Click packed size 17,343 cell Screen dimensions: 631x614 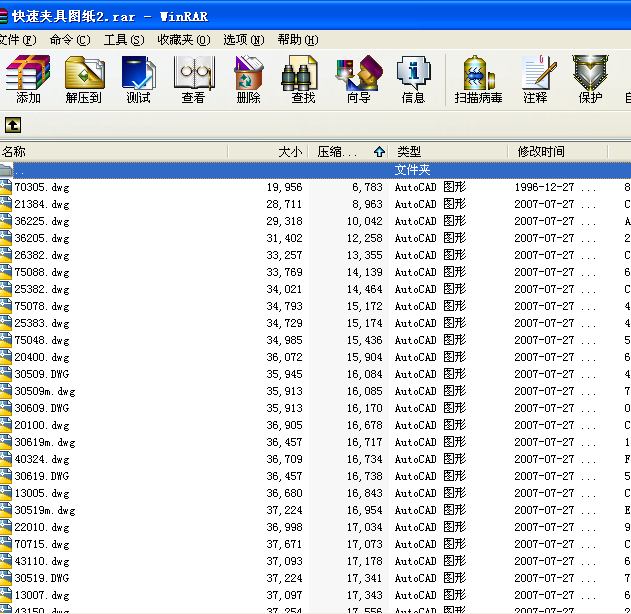tap(365, 595)
